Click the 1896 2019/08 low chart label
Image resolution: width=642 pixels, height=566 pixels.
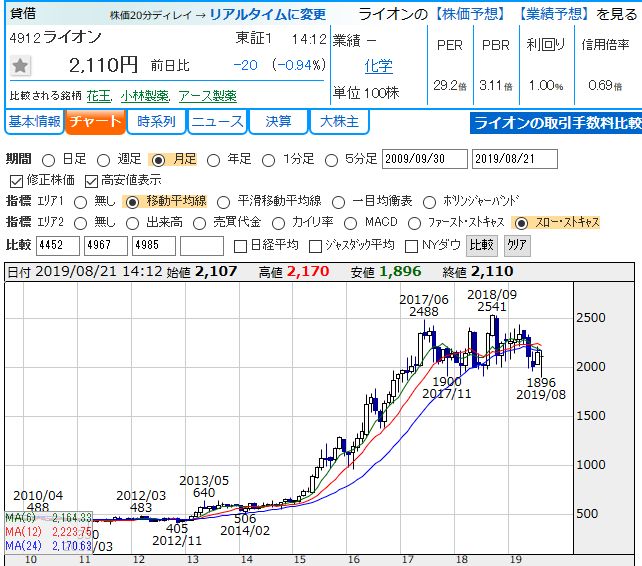[x=541, y=388]
